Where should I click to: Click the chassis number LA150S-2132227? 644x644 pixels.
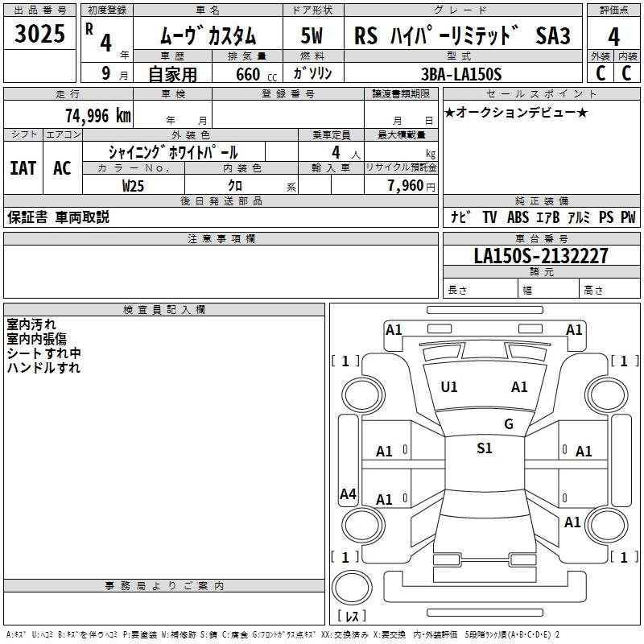(541, 256)
